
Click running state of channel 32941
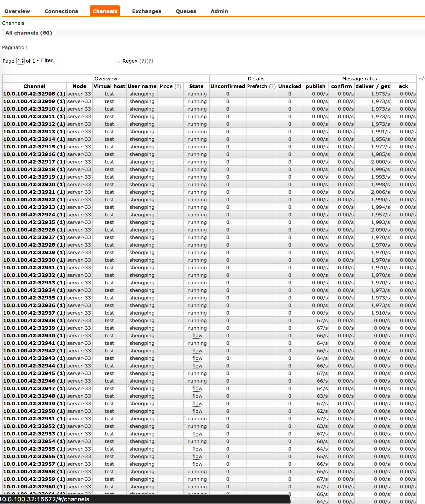(197, 343)
